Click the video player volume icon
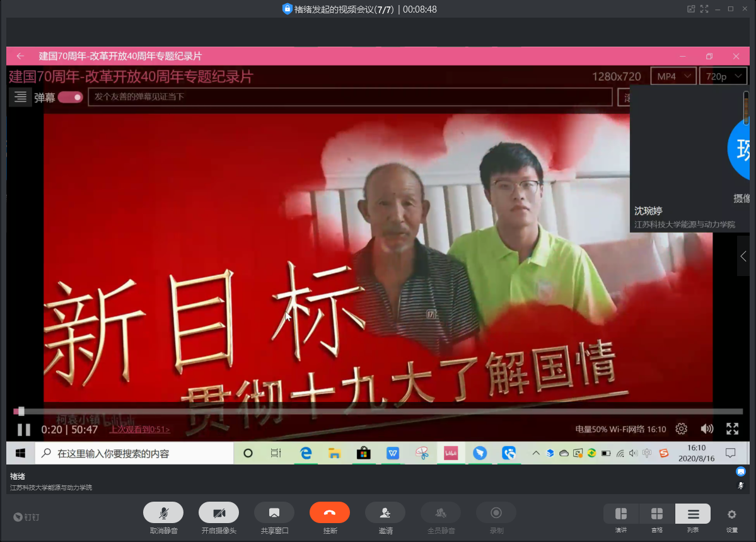The height and width of the screenshot is (542, 756). point(707,429)
